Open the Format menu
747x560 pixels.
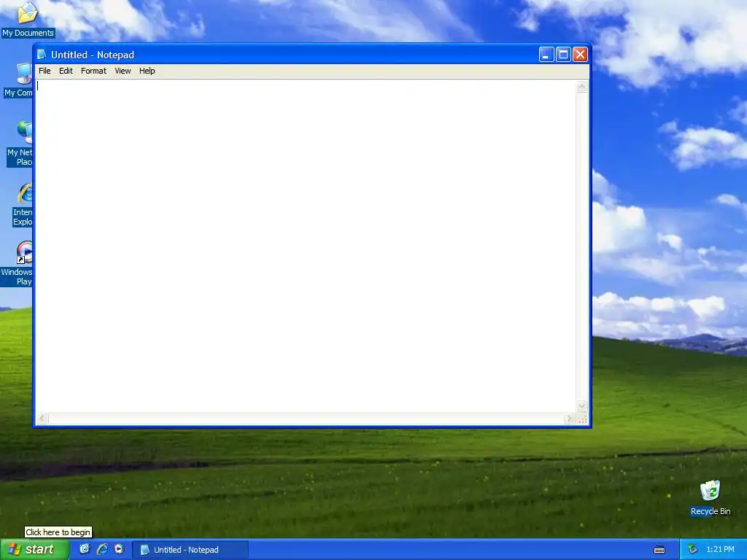tap(93, 71)
